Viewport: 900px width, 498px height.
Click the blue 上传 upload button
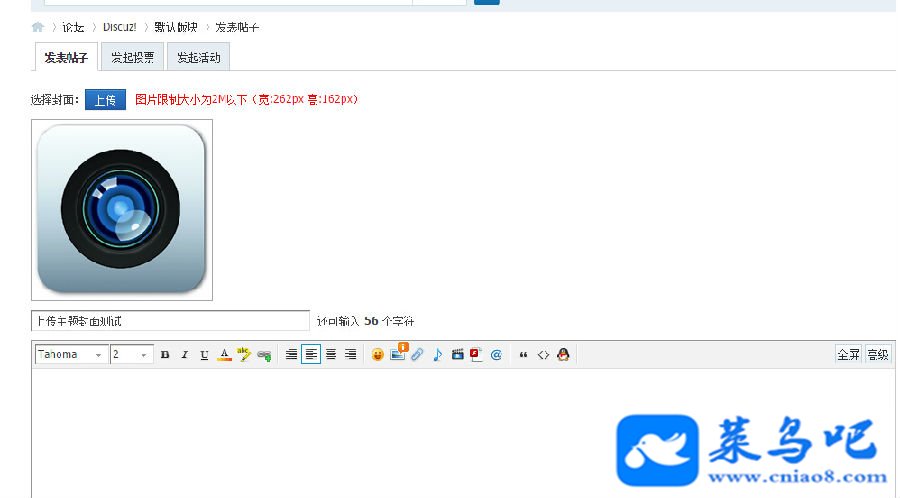(106, 100)
